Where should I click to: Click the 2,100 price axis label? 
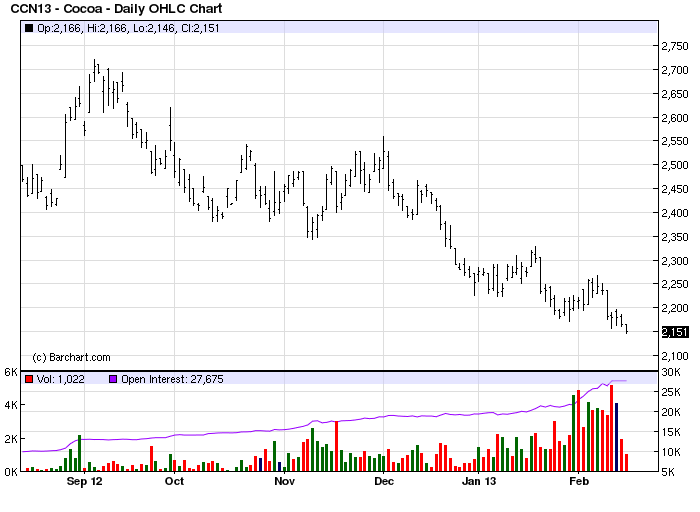tap(675, 356)
